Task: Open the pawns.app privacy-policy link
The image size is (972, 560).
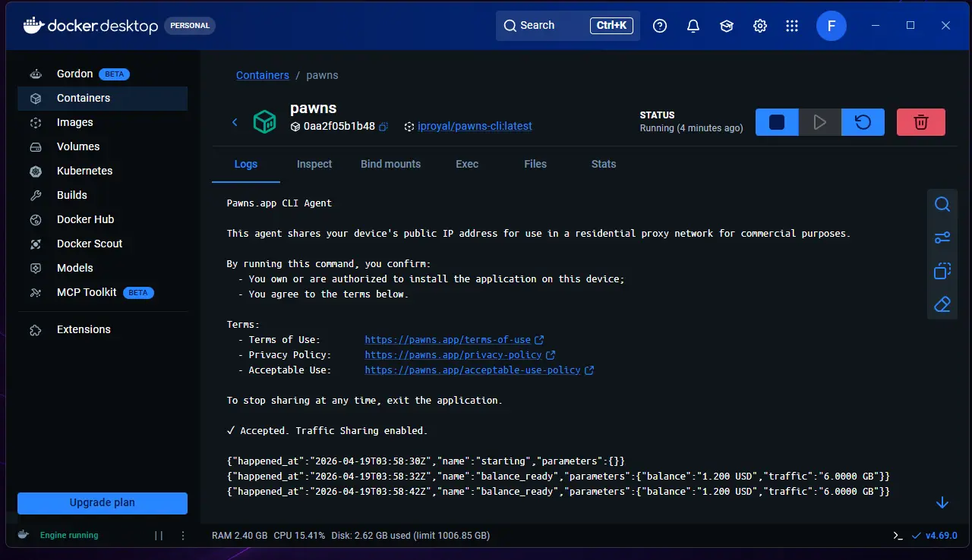Action: [x=453, y=355]
